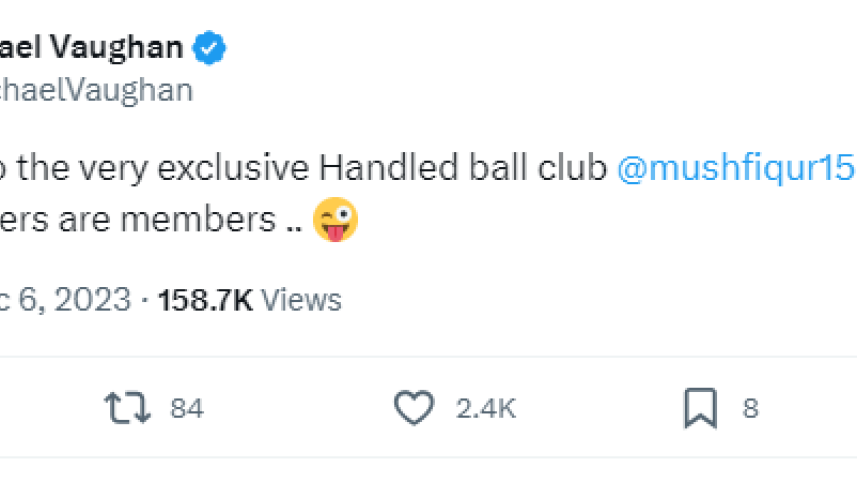Click the blue verified checkmark badge

[x=210, y=47]
